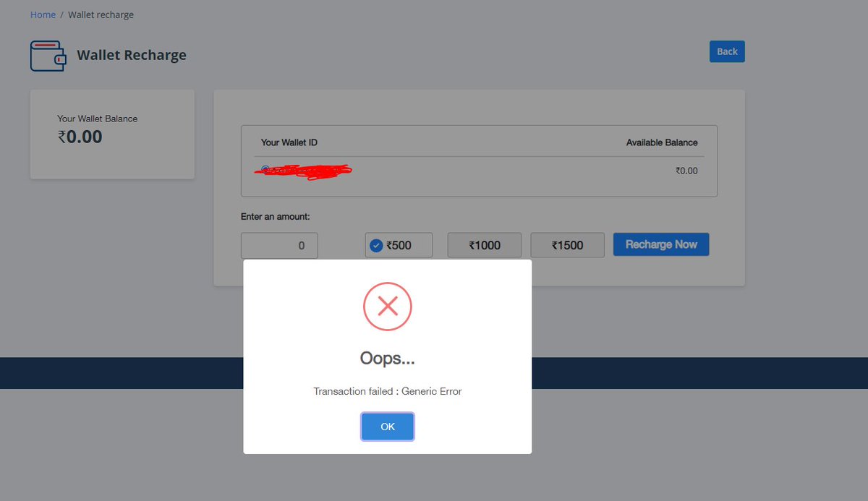Choose the ₹1000 preset amount

485,245
